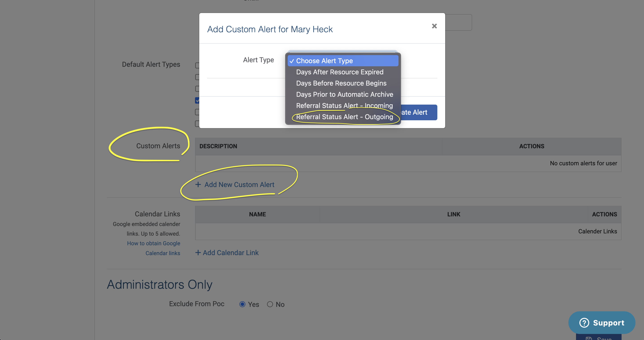Screen dimensions: 644x340
Task: Select Yes for Exclude From Poc
Action: point(242,304)
